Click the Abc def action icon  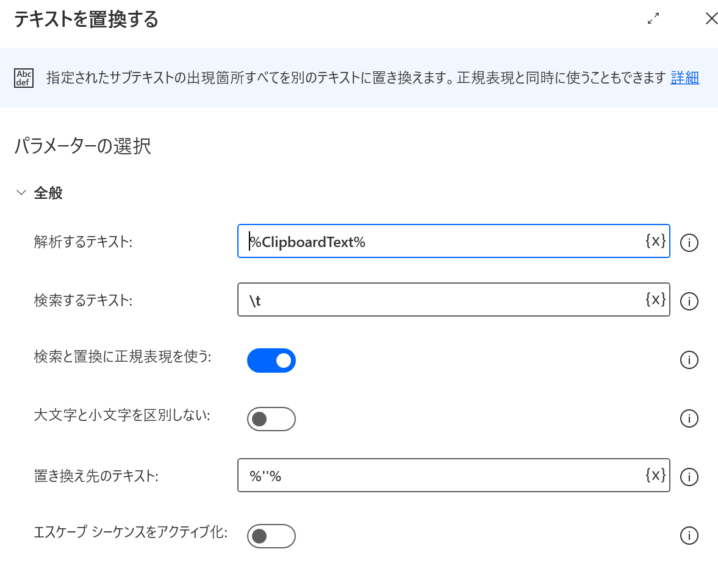(x=23, y=78)
